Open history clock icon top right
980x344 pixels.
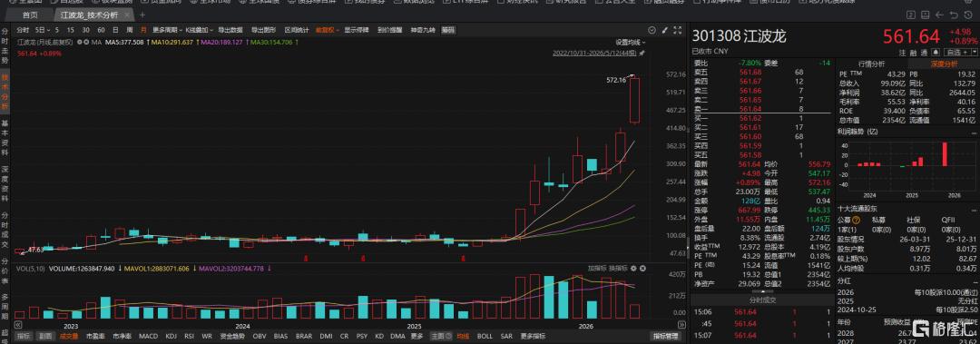[x=968, y=15]
